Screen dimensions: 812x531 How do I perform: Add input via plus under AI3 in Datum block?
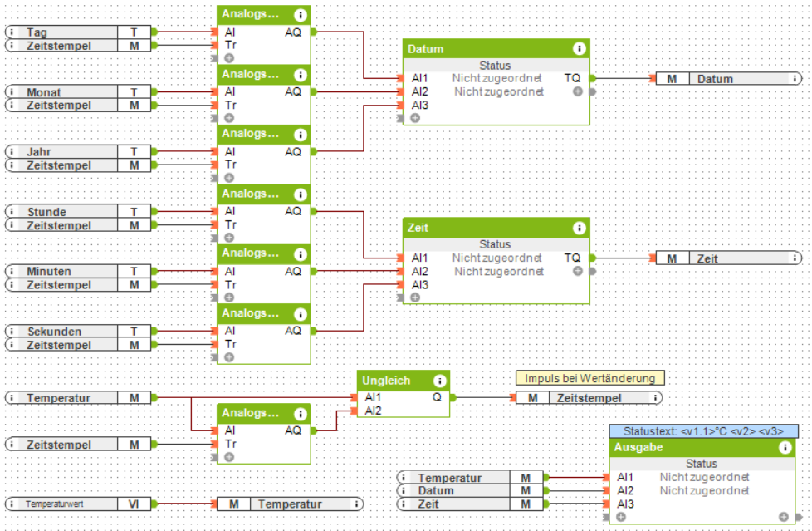pyautogui.click(x=415, y=118)
